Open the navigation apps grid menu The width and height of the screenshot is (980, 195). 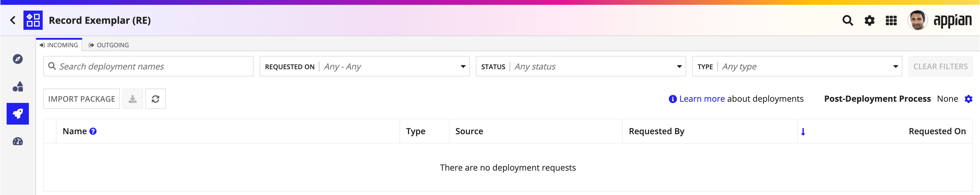[891, 20]
